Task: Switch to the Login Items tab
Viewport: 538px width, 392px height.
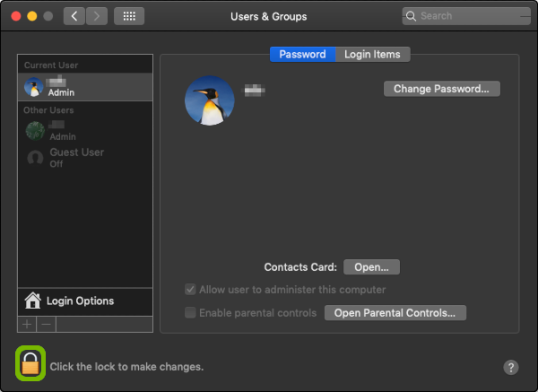Action: click(372, 54)
